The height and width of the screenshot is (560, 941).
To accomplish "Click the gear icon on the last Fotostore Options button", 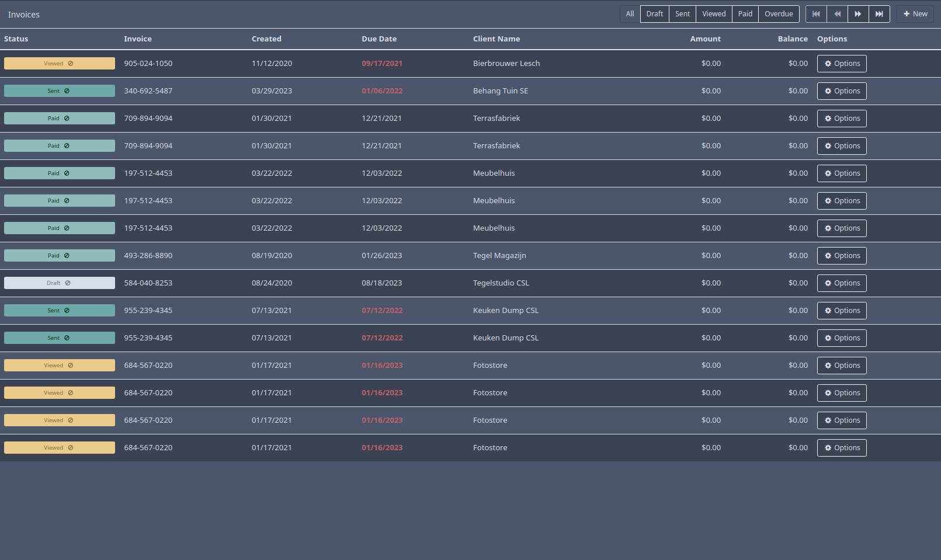I will tap(828, 447).
